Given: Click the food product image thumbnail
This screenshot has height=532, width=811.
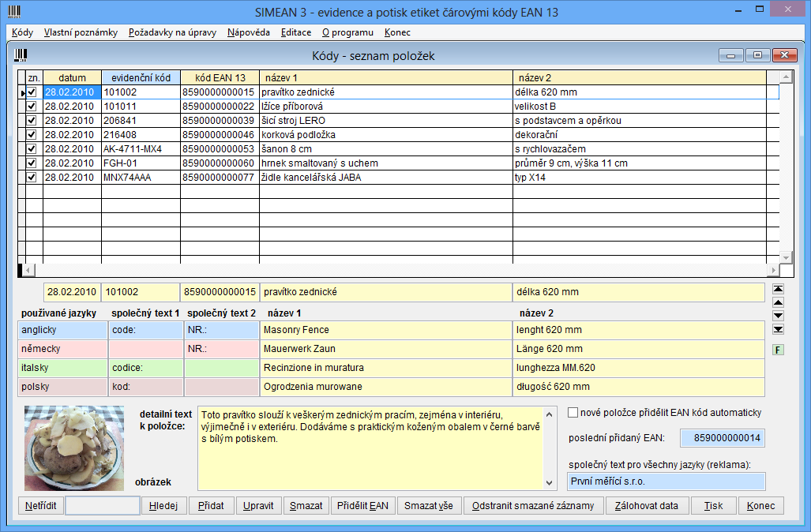Looking at the screenshot, I should pyautogui.click(x=74, y=448).
